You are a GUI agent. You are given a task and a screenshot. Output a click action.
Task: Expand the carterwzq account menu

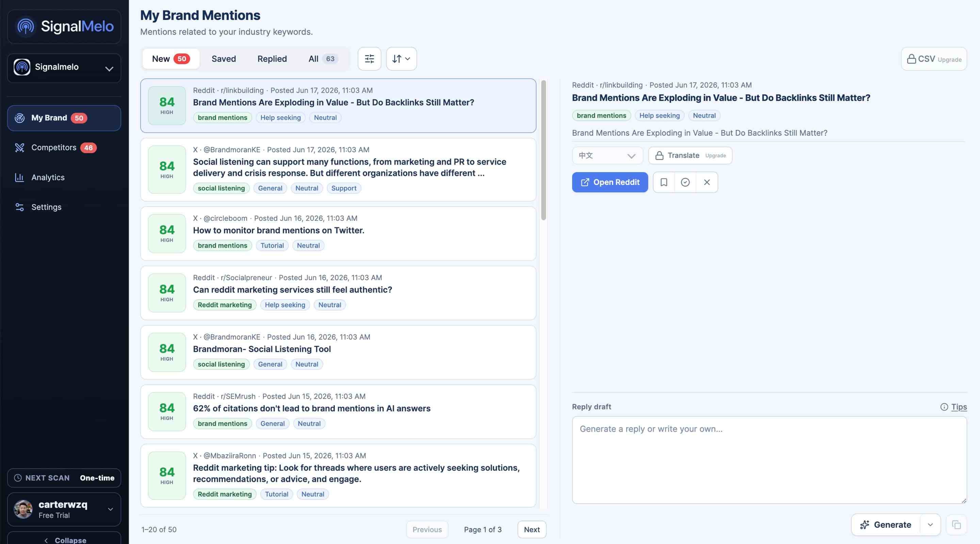(x=64, y=509)
